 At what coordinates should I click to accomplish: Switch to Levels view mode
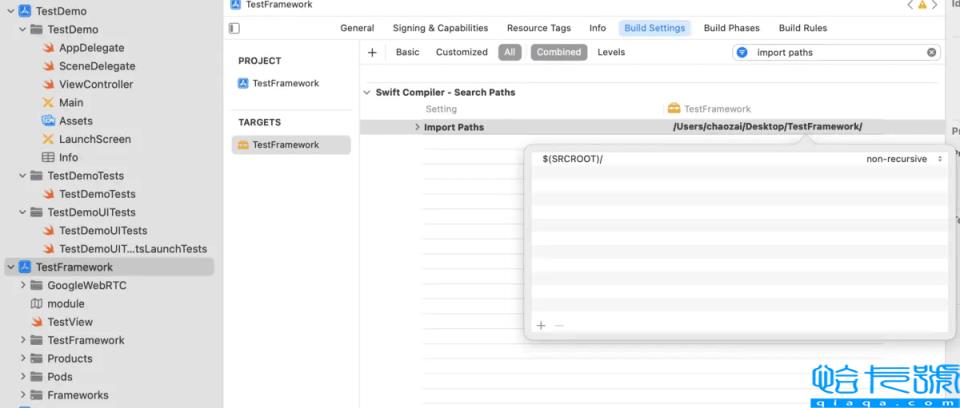[x=611, y=53]
